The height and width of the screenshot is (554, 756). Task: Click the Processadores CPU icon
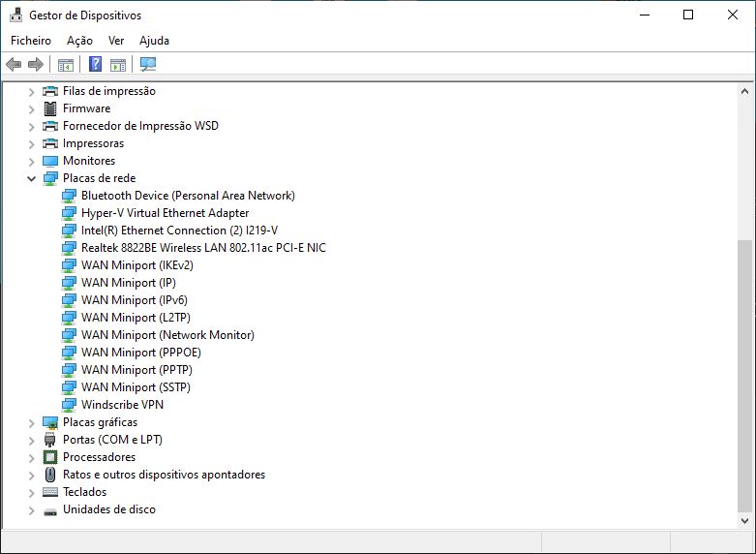pos(50,457)
